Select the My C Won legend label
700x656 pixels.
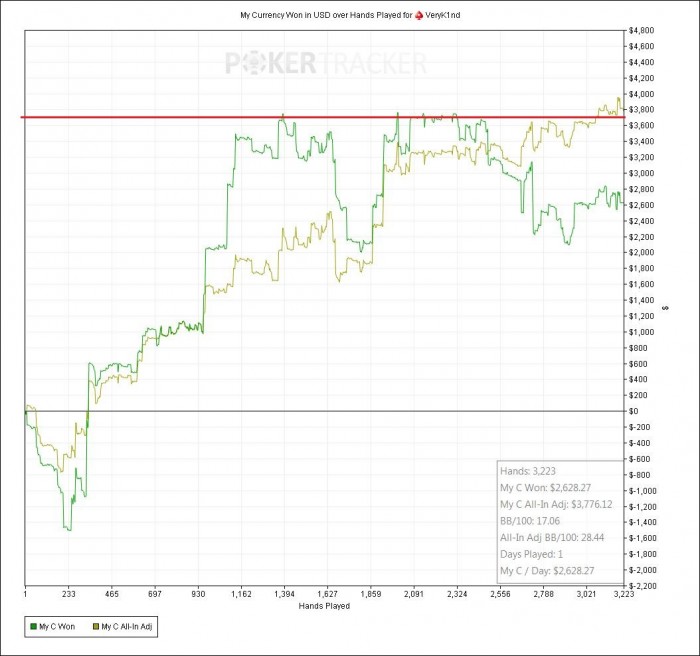(x=57, y=627)
